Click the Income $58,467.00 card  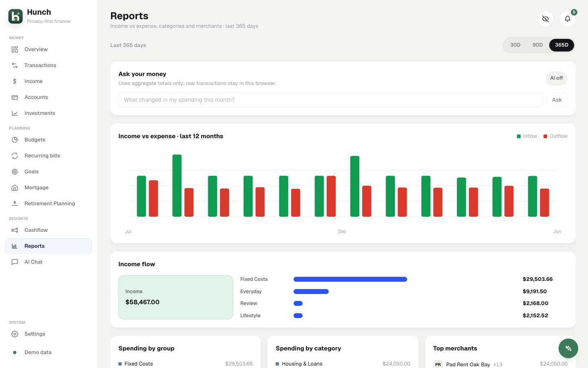coord(176,297)
